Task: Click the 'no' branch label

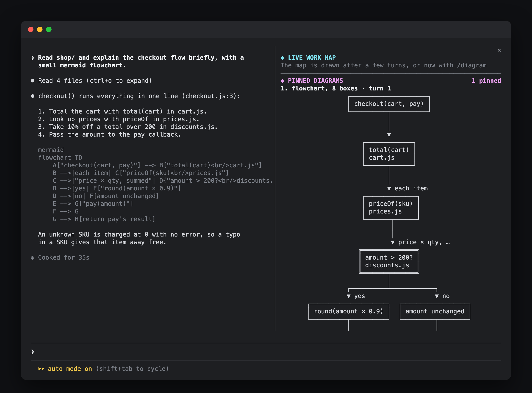Action: [x=446, y=296]
